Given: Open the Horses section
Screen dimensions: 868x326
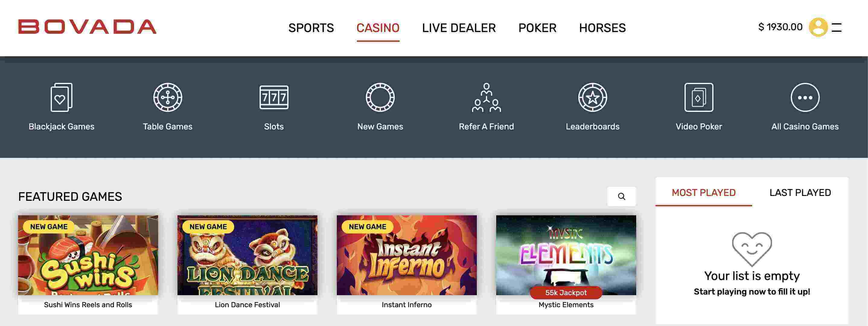Looking at the screenshot, I should click(602, 28).
